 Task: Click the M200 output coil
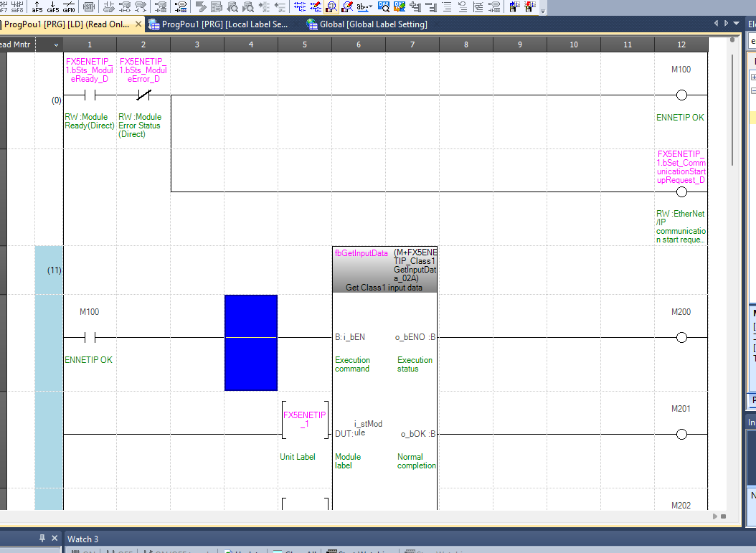[681, 338]
